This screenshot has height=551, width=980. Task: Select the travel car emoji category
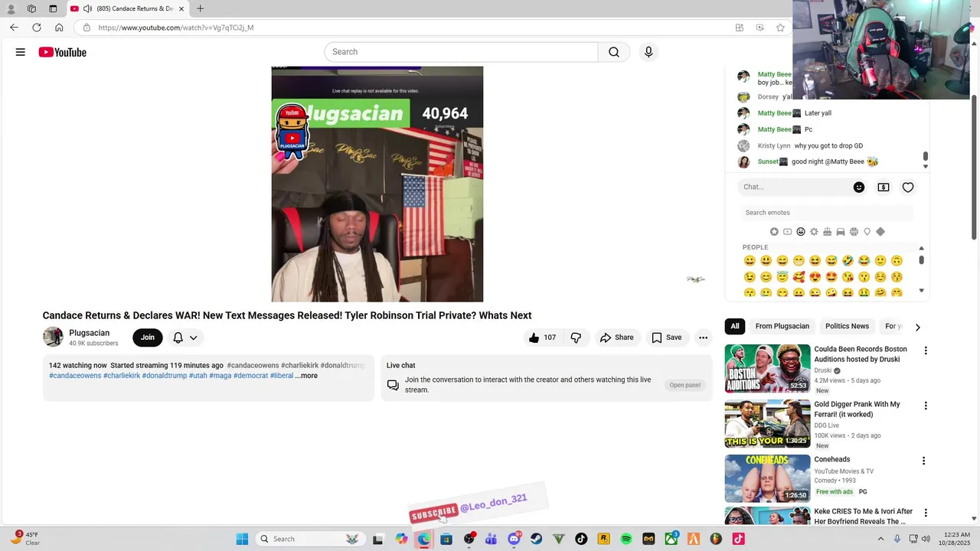click(x=841, y=232)
